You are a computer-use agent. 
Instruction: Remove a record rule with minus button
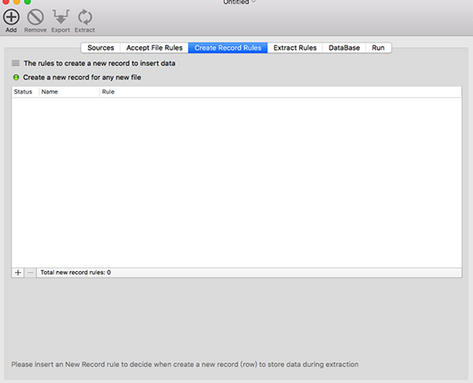coord(30,273)
